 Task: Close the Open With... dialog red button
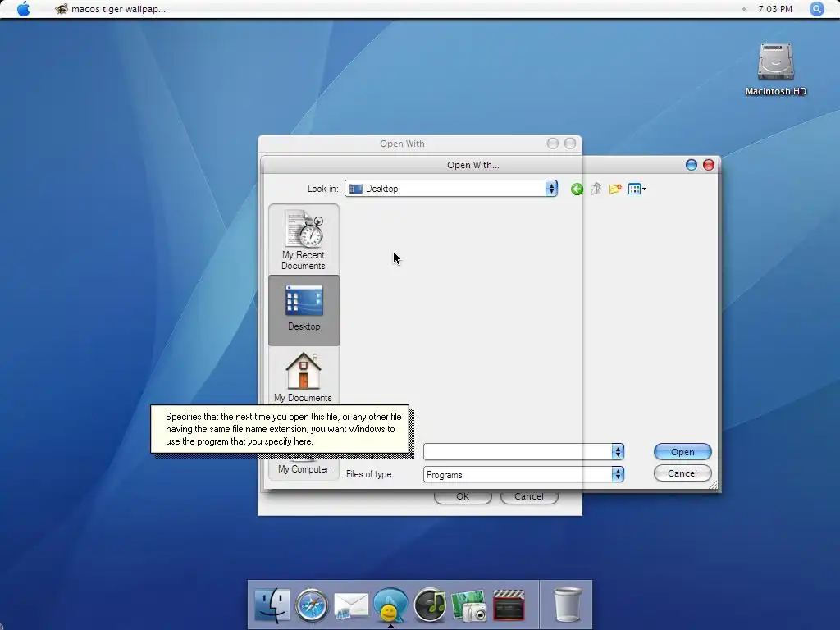(708, 165)
